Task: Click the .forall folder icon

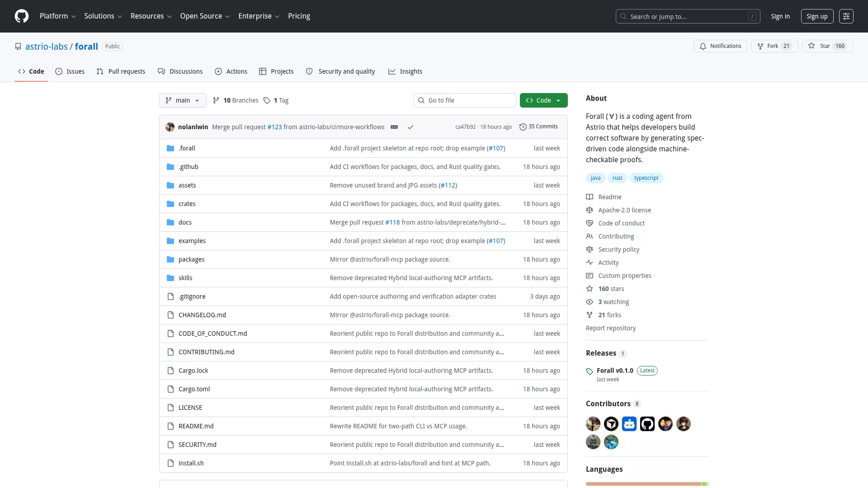Action: tap(170, 148)
